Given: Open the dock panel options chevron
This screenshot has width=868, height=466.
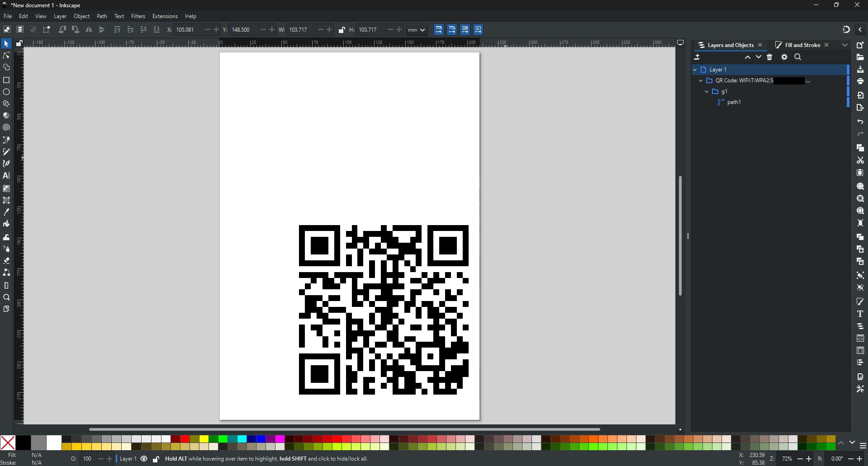Looking at the screenshot, I should (x=845, y=45).
